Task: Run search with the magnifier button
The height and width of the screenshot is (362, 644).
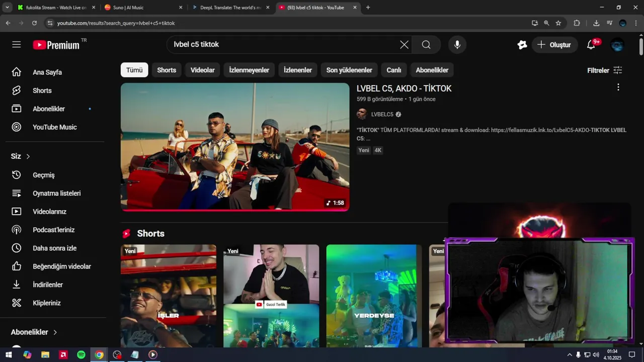Action: (x=426, y=45)
